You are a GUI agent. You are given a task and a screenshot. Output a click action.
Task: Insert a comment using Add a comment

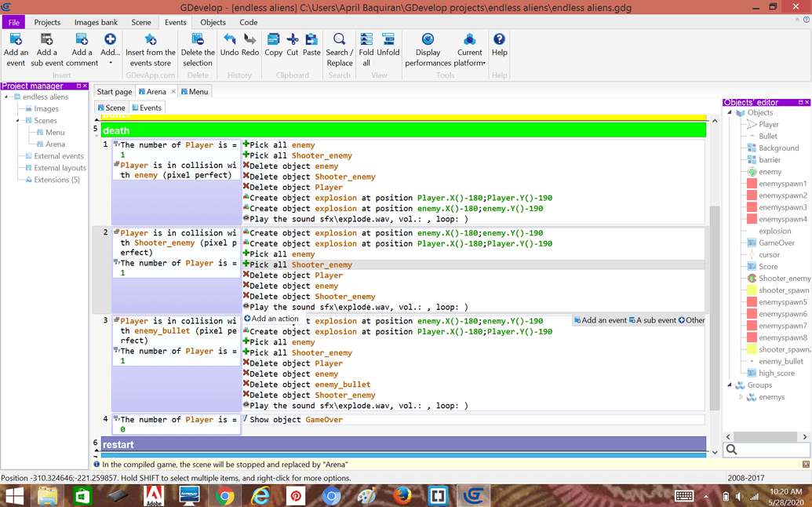[x=82, y=40]
